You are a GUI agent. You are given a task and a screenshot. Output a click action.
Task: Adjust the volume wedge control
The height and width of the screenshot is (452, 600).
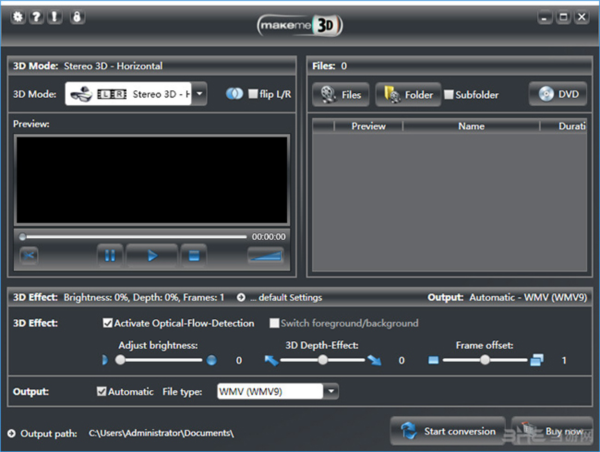coord(266,255)
